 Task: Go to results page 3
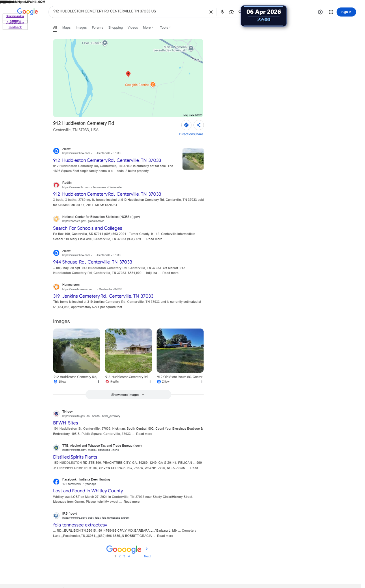[x=124, y=556]
